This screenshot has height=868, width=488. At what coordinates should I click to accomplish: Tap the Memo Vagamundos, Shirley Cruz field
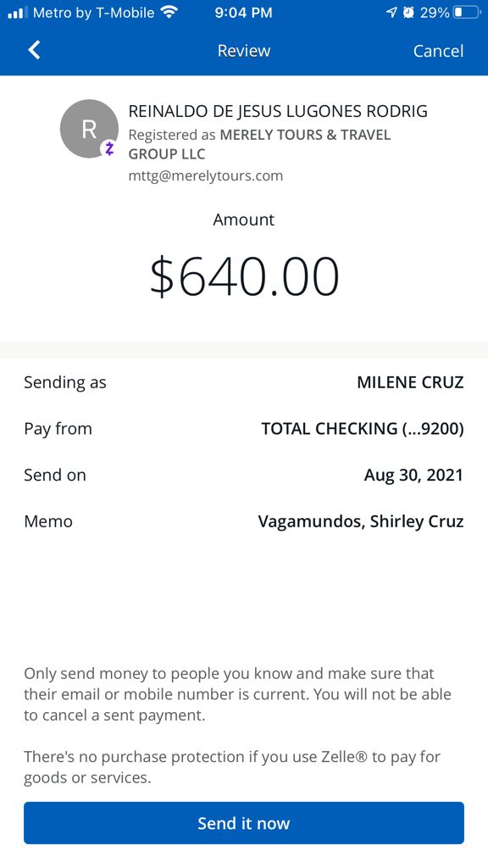click(243, 521)
